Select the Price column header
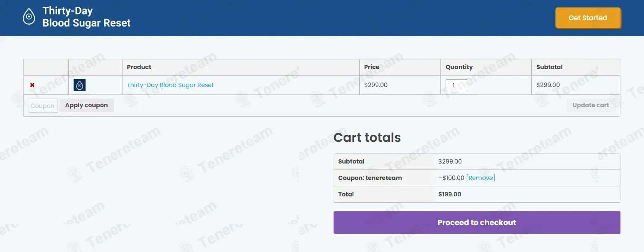The height and width of the screenshot is (252, 644). (372, 67)
